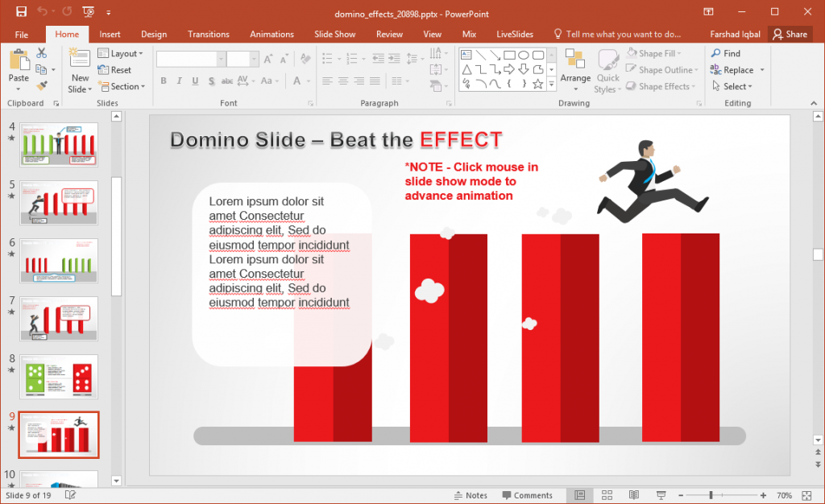Open Reading View

coord(634,495)
